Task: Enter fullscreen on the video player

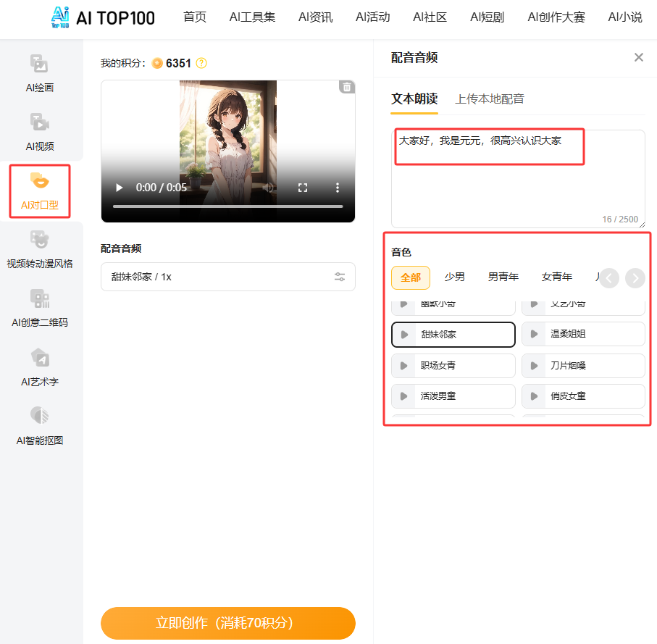Action: pos(303,188)
